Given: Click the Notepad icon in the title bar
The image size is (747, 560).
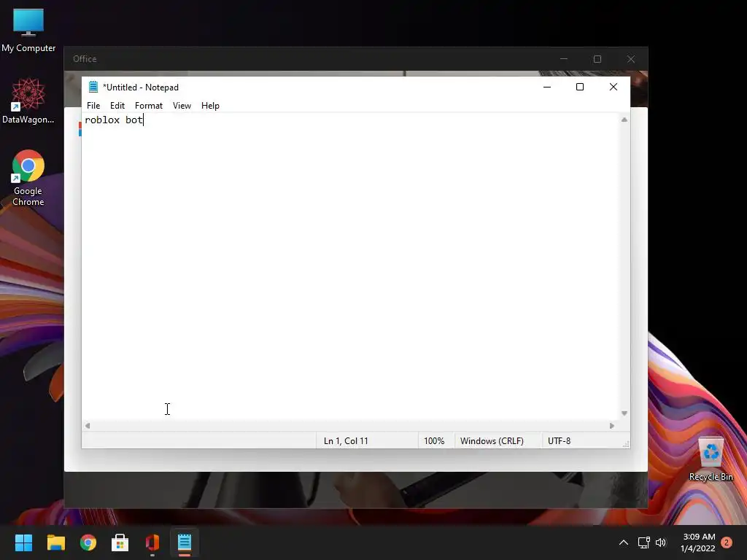Looking at the screenshot, I should pos(93,87).
